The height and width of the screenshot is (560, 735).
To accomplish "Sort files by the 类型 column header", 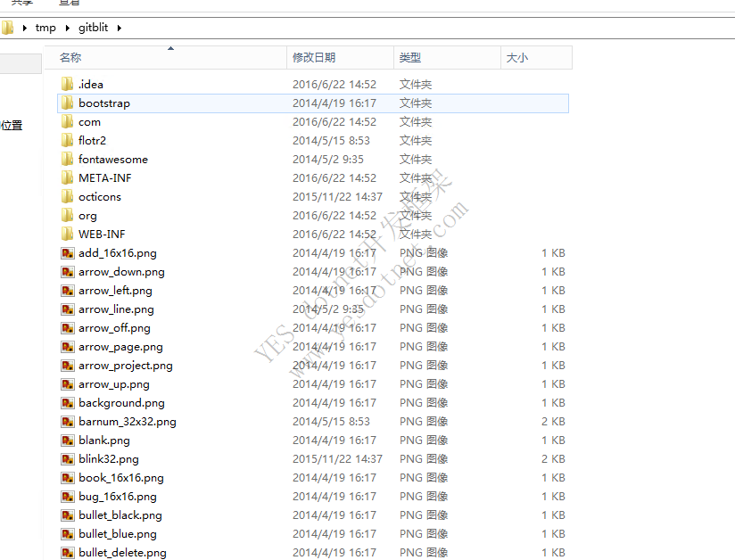I will (x=447, y=58).
